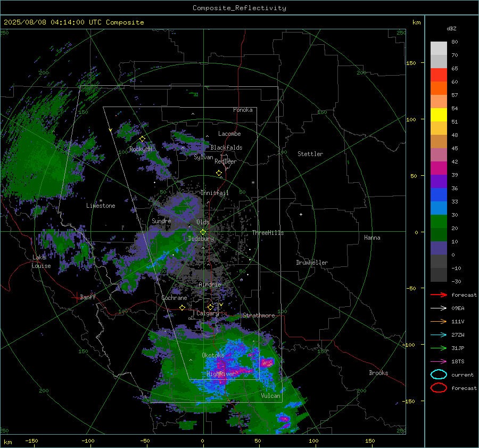Click the Okotoks city label

pyautogui.click(x=213, y=355)
